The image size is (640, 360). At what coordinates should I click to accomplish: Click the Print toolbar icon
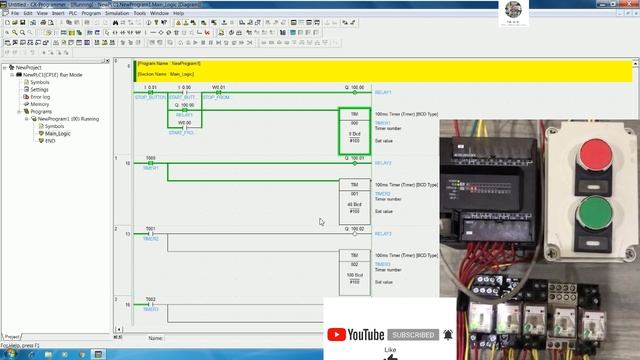click(43, 22)
